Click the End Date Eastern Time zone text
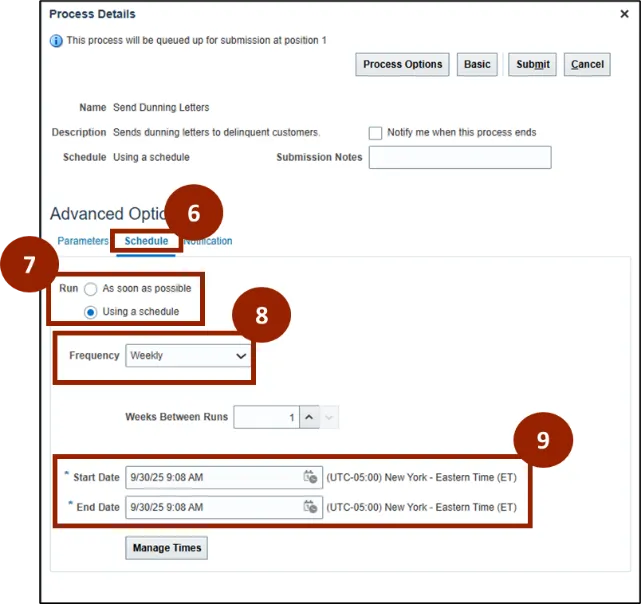The width and height of the screenshot is (641, 604). tap(421, 507)
